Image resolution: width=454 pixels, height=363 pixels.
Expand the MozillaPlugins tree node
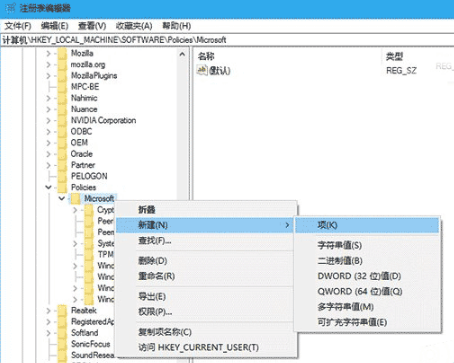point(48,76)
